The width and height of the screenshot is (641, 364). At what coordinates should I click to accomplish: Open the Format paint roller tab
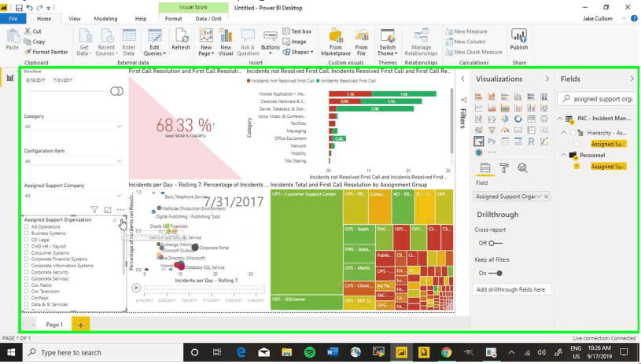click(x=504, y=168)
